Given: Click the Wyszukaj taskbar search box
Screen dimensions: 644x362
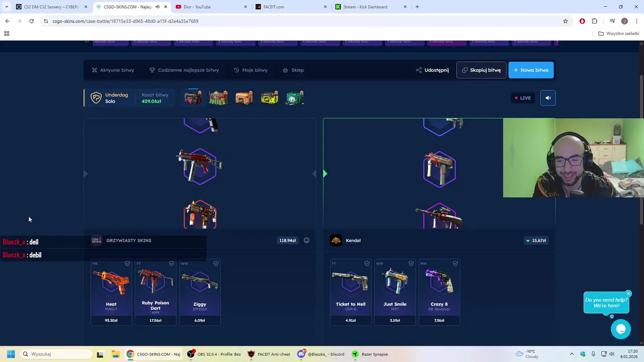Looking at the screenshot, I should click(x=55, y=354).
